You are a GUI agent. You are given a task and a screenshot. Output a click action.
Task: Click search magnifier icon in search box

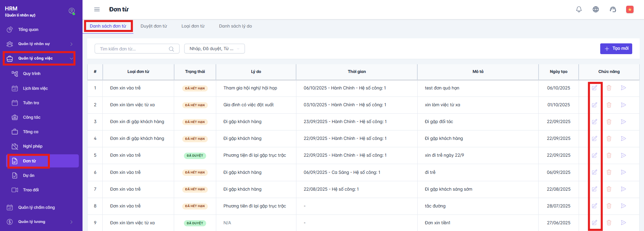[171, 49]
